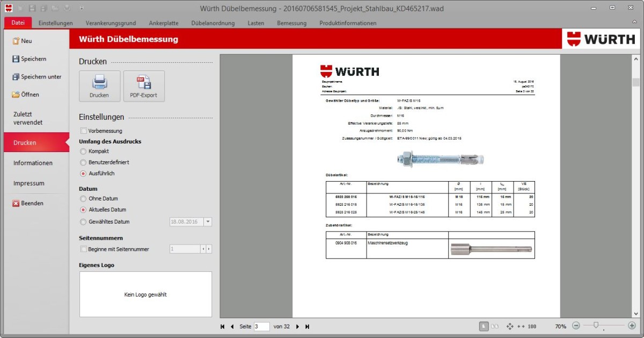The image size is (644, 338).
Task: Jump to the first page of preview
Action: pyautogui.click(x=223, y=326)
